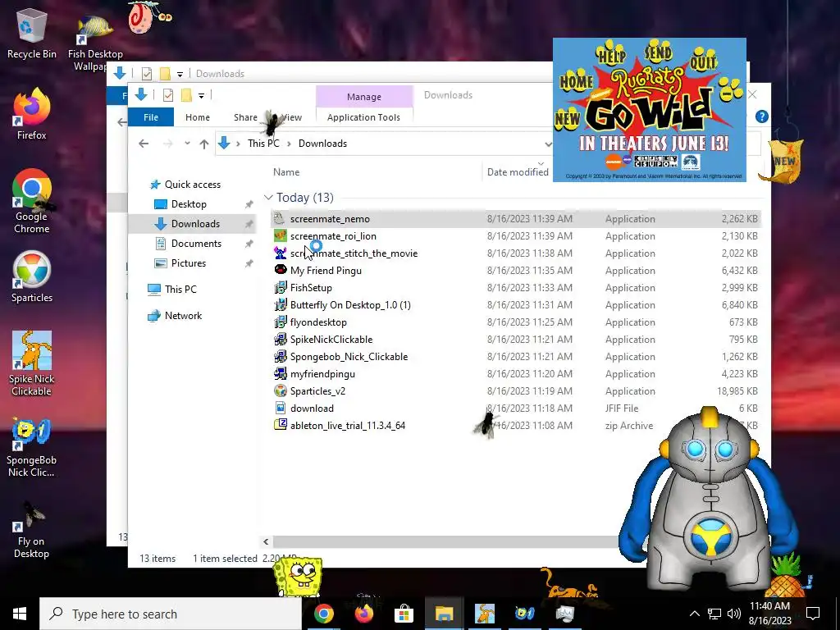Open network status in system tray
Screen dimensions: 840x630
click(x=714, y=614)
